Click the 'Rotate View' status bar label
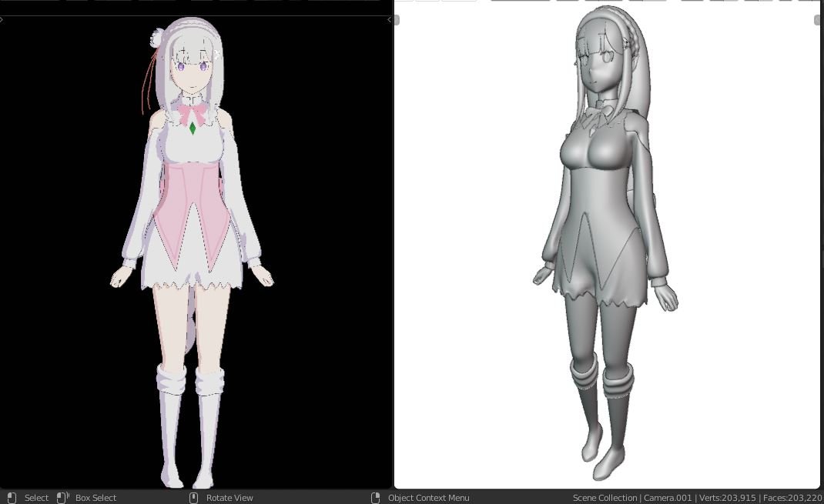The width and height of the screenshot is (824, 504). coord(229,498)
